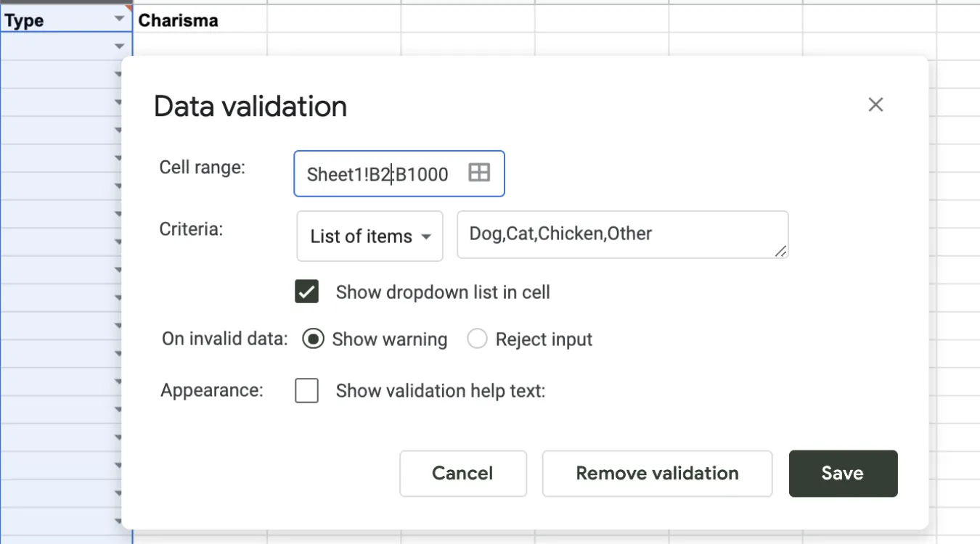Viewport: 980px width, 544px height.
Task: Select the Show warning option
Action: pos(313,338)
